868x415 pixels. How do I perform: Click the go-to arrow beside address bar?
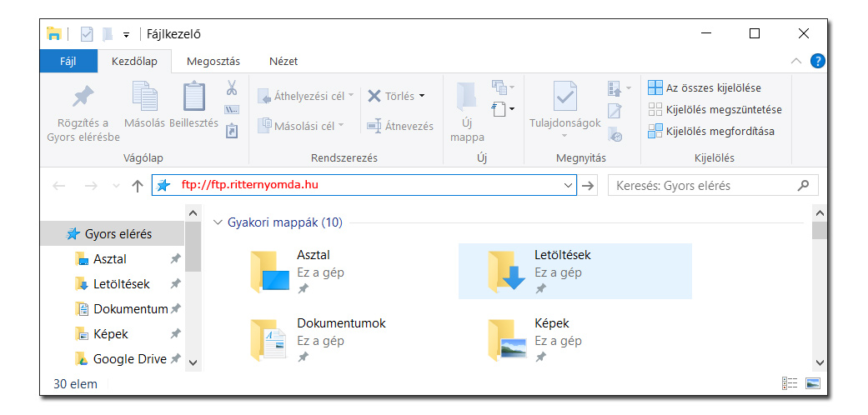589,186
